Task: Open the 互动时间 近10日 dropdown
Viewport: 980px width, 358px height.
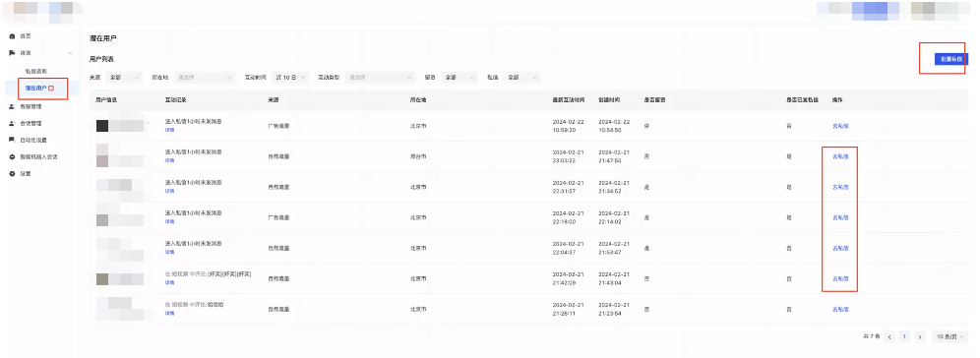Action: (x=291, y=78)
